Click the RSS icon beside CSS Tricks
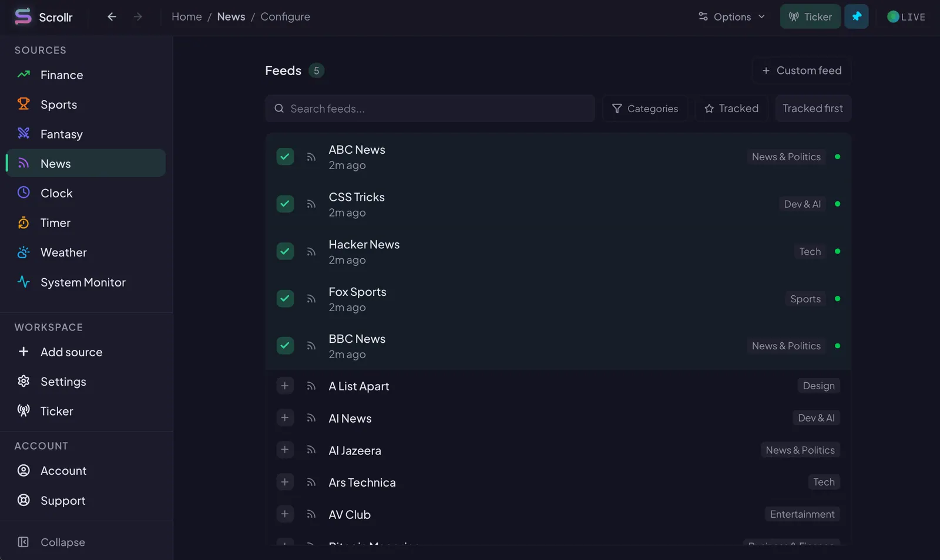This screenshot has height=560, width=940. (311, 204)
